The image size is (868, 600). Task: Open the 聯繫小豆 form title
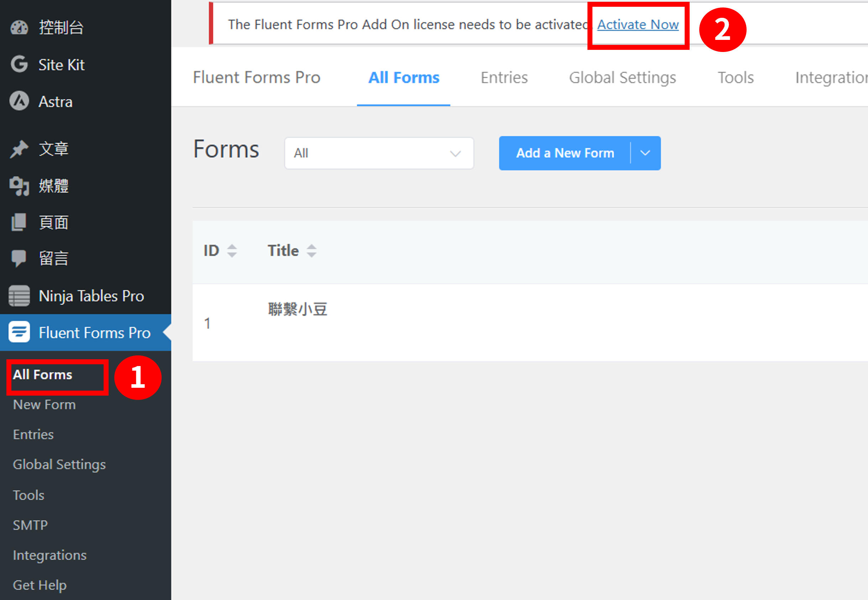click(x=298, y=309)
